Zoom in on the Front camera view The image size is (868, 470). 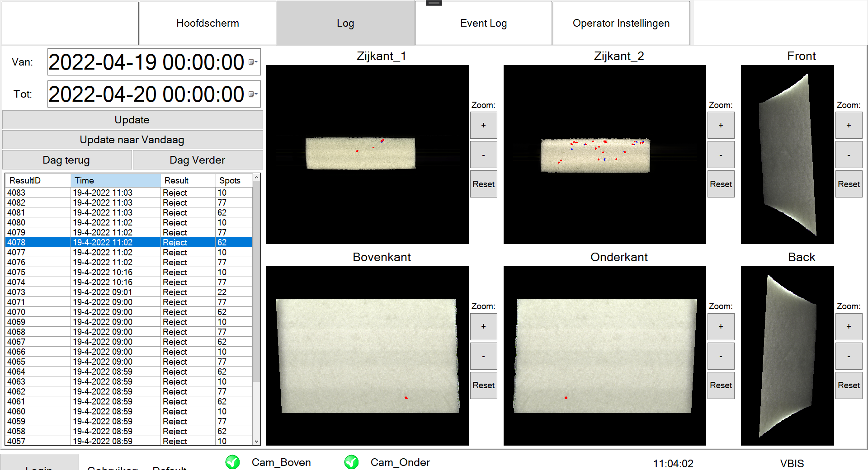(x=849, y=125)
